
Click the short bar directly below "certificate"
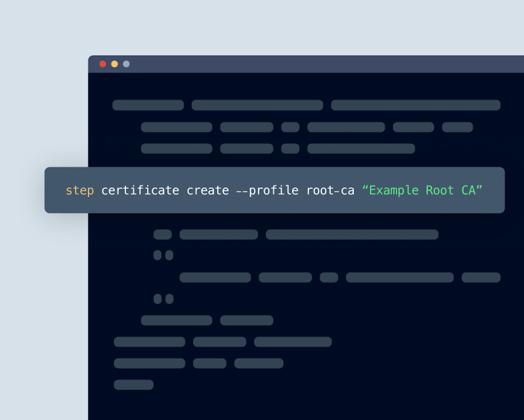[x=162, y=234]
